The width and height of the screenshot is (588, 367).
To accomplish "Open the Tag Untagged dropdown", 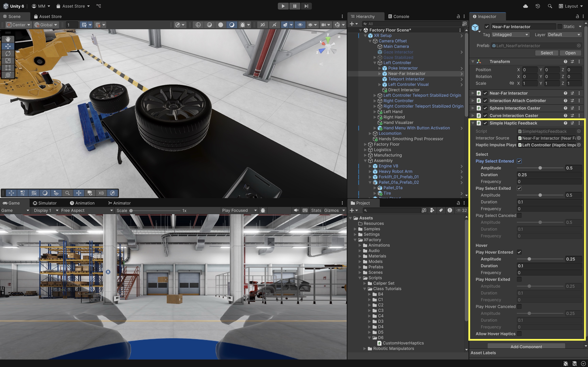I will coord(510,35).
